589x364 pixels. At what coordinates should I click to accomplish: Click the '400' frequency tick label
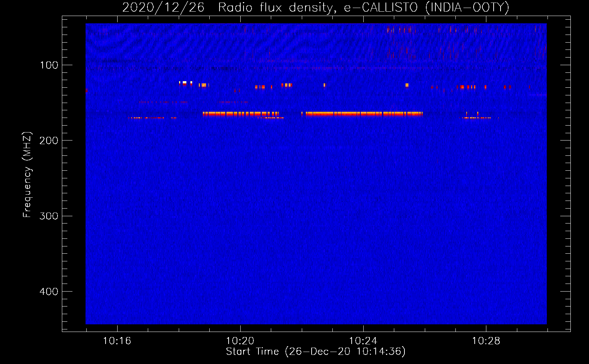49,291
